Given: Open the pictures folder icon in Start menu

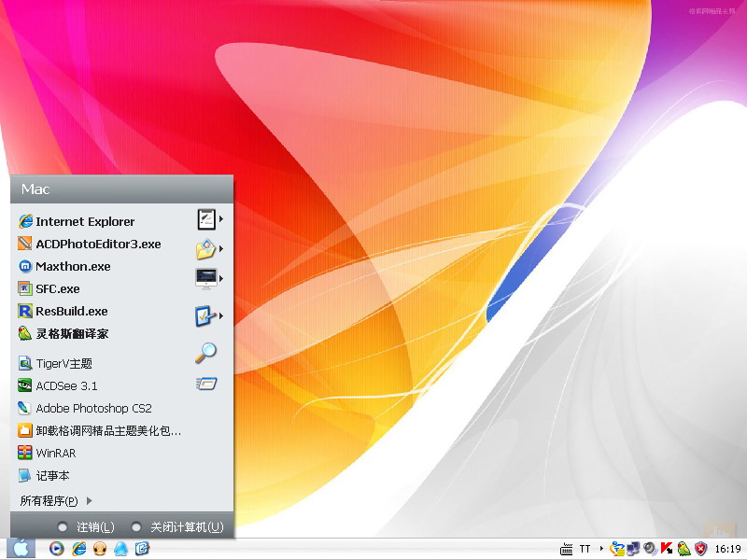Looking at the screenshot, I should [x=206, y=249].
